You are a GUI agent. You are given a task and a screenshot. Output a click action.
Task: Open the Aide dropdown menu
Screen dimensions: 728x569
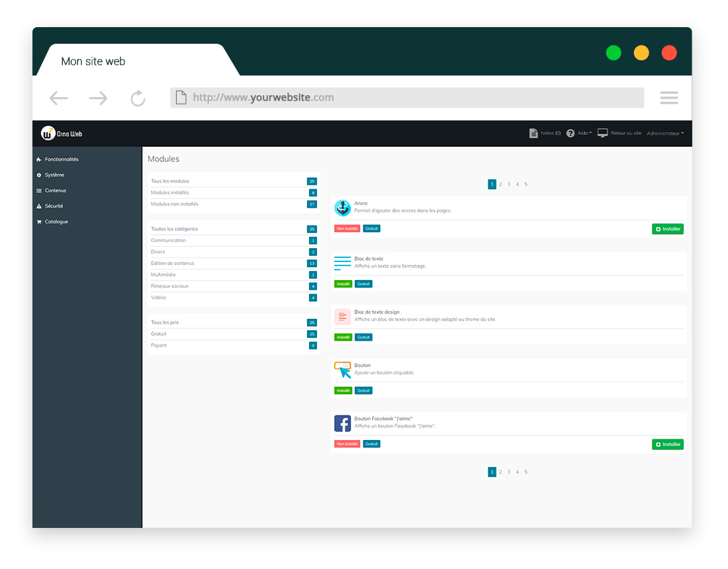click(x=584, y=133)
